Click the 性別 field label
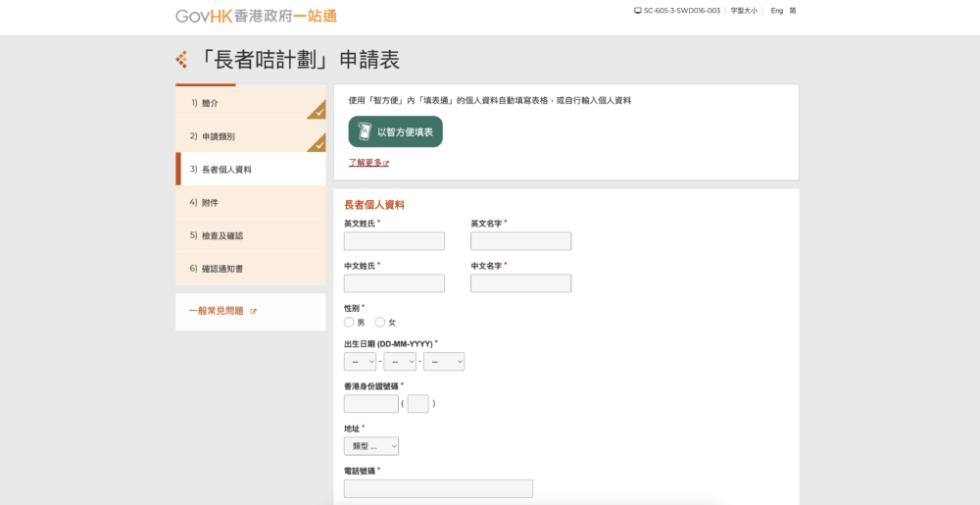980x505 pixels. pos(352,308)
